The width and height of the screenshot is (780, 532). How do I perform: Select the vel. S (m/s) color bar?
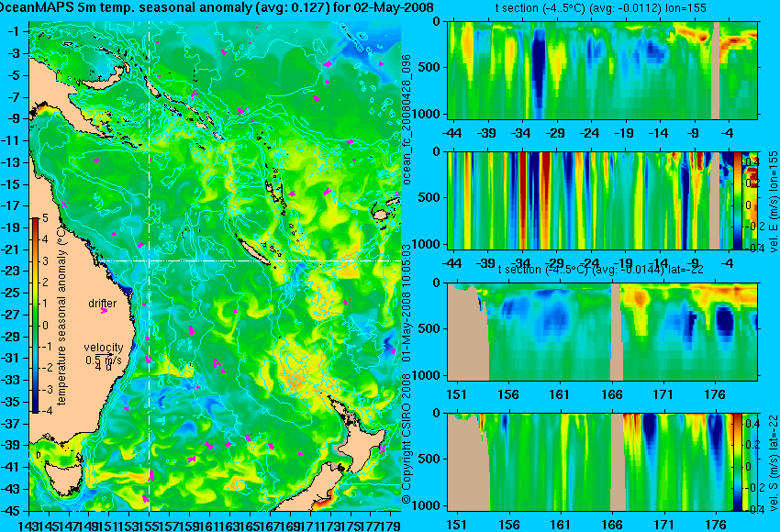click(738, 462)
